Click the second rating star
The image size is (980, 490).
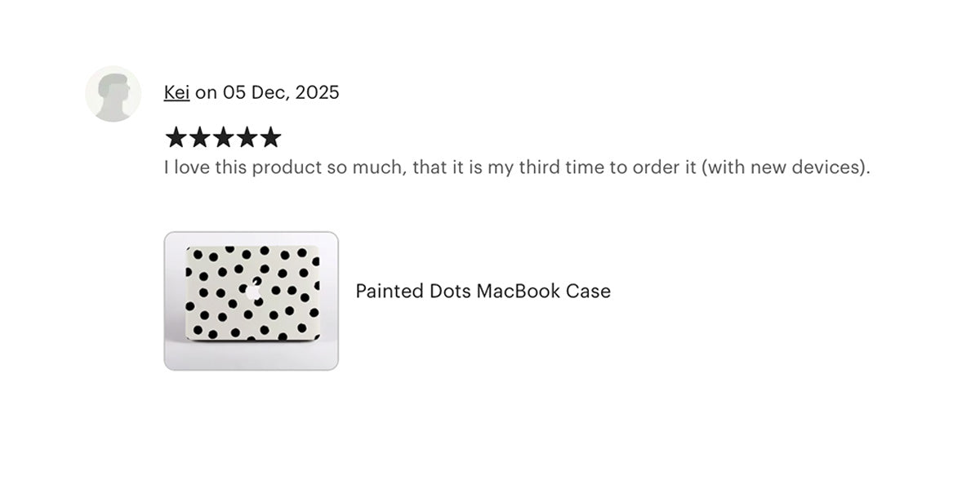199,137
